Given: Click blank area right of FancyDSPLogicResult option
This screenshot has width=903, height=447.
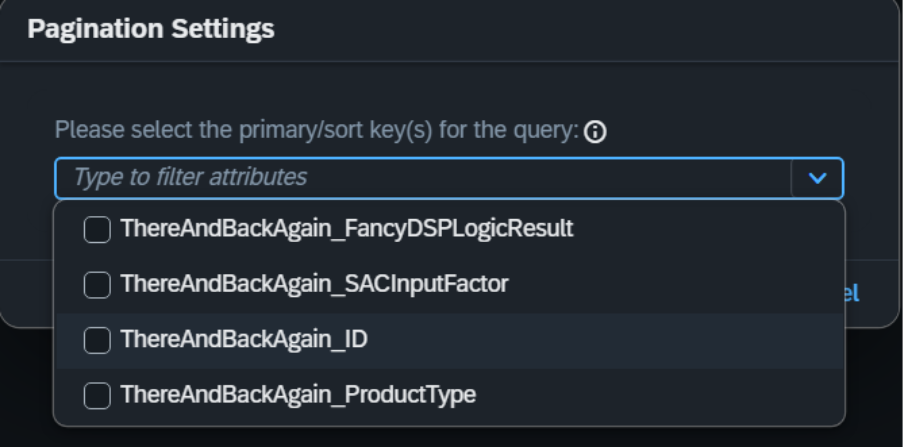Looking at the screenshot, I should click(x=708, y=229).
